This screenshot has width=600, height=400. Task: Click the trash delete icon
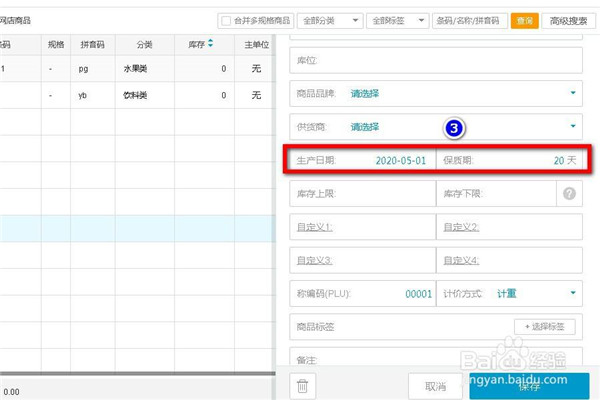click(303, 386)
